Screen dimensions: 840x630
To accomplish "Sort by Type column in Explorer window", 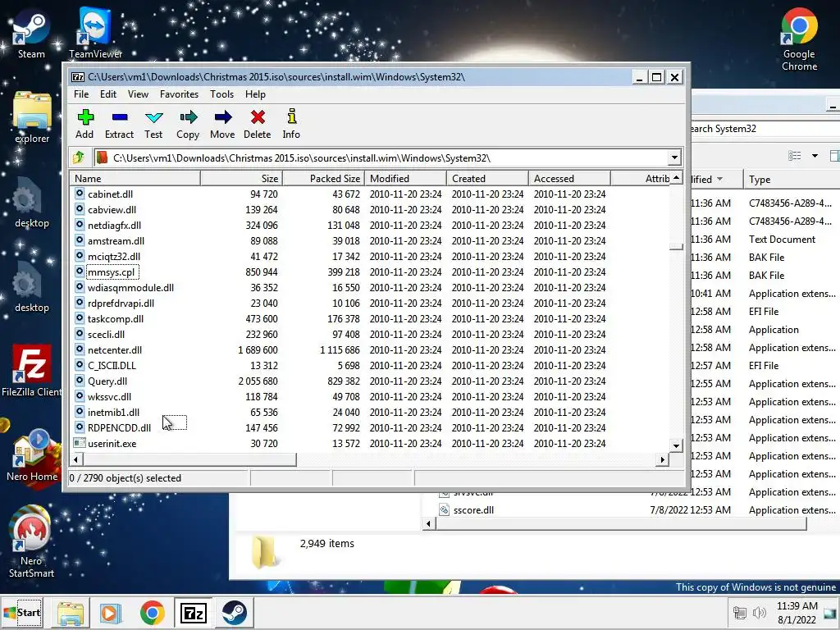I will tap(791, 180).
